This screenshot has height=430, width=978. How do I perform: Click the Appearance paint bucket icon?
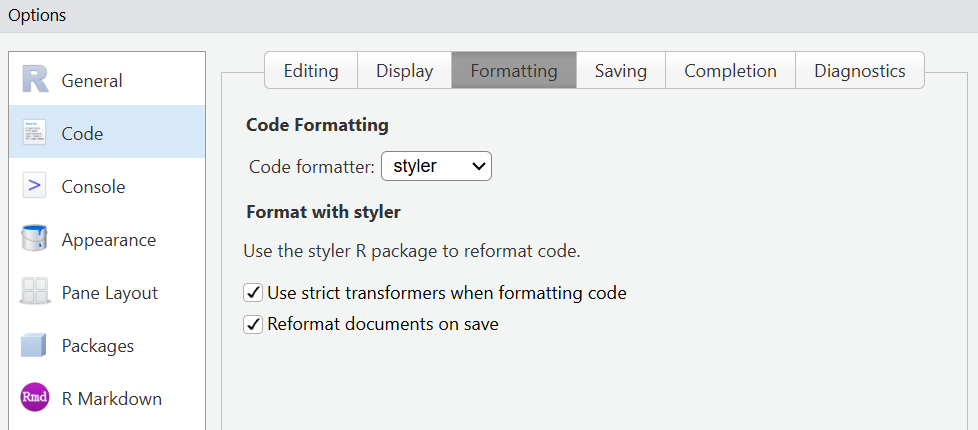pos(35,239)
